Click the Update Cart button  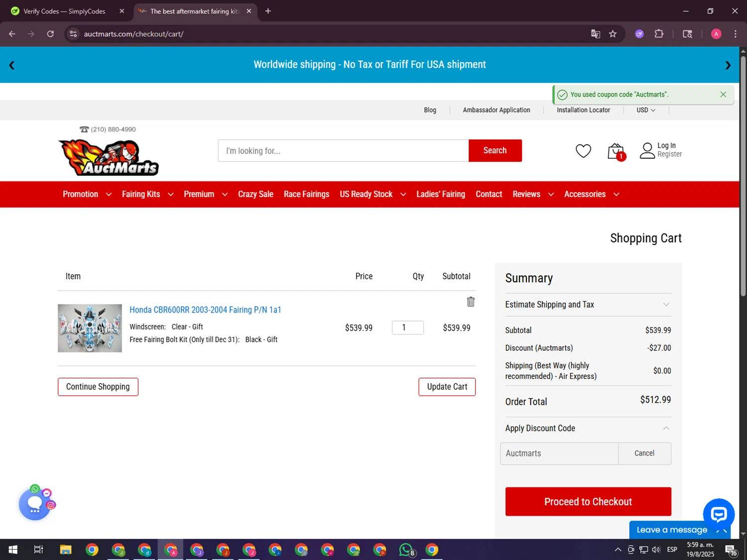coord(447,387)
